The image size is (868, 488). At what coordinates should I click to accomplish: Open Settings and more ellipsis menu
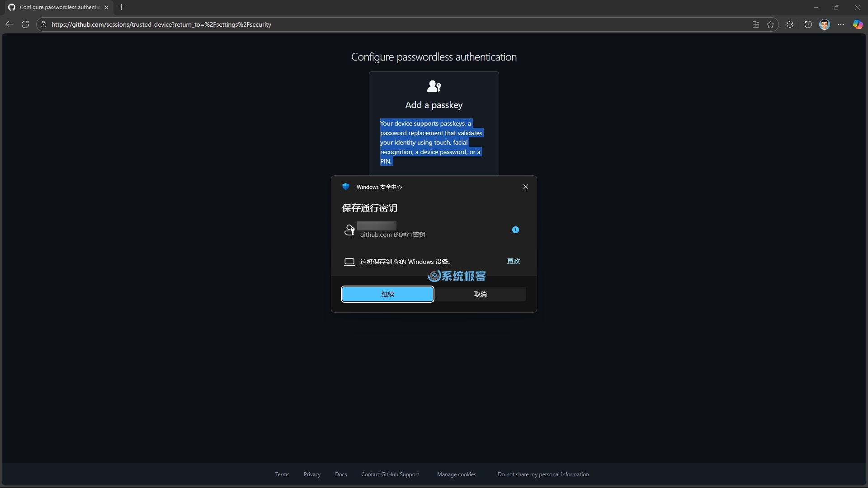click(x=841, y=24)
